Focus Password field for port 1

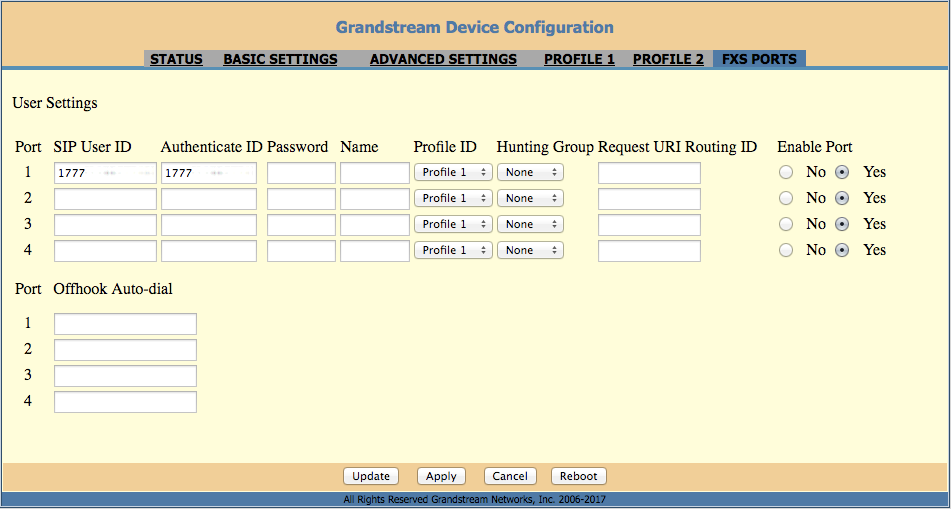click(x=301, y=173)
